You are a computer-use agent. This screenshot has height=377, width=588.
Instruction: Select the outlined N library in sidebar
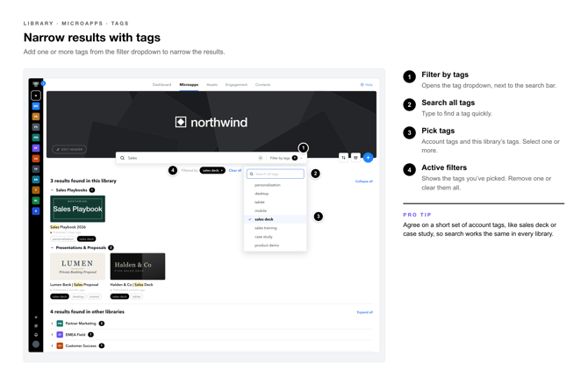[x=36, y=96]
